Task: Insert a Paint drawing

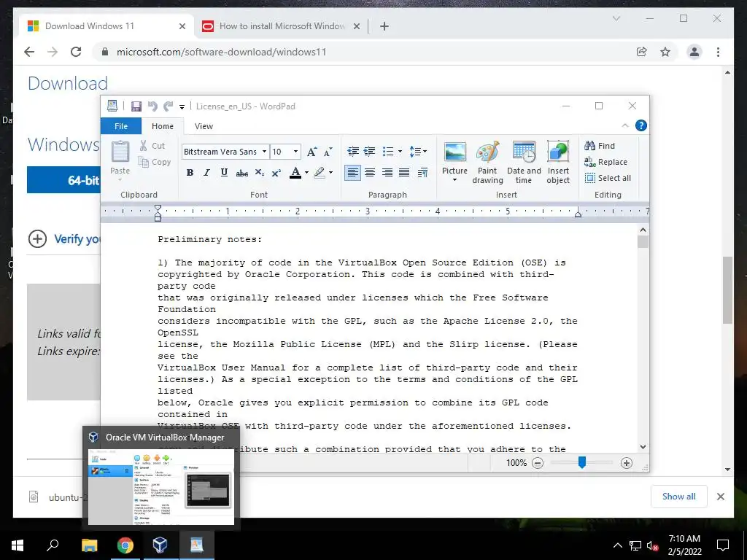Action: point(487,163)
